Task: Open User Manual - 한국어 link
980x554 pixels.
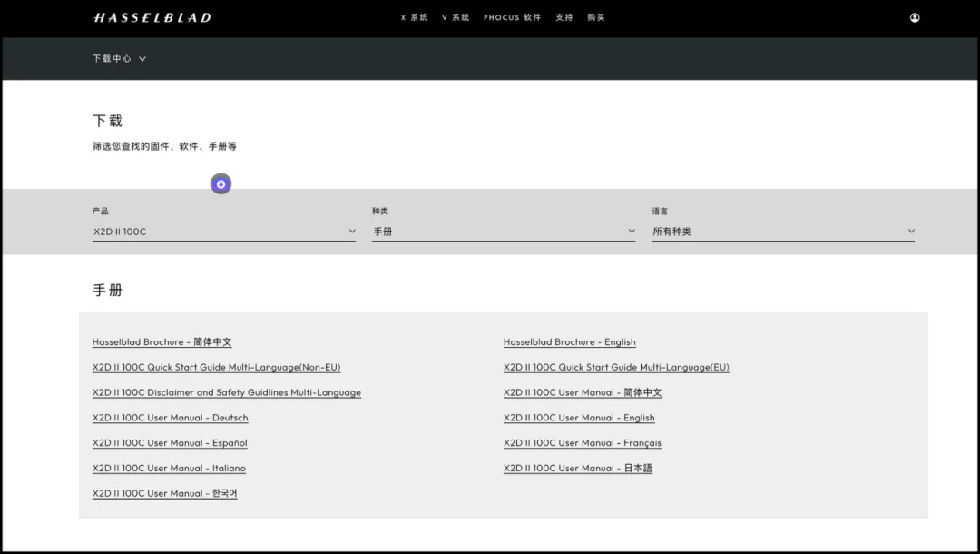Action: (165, 493)
